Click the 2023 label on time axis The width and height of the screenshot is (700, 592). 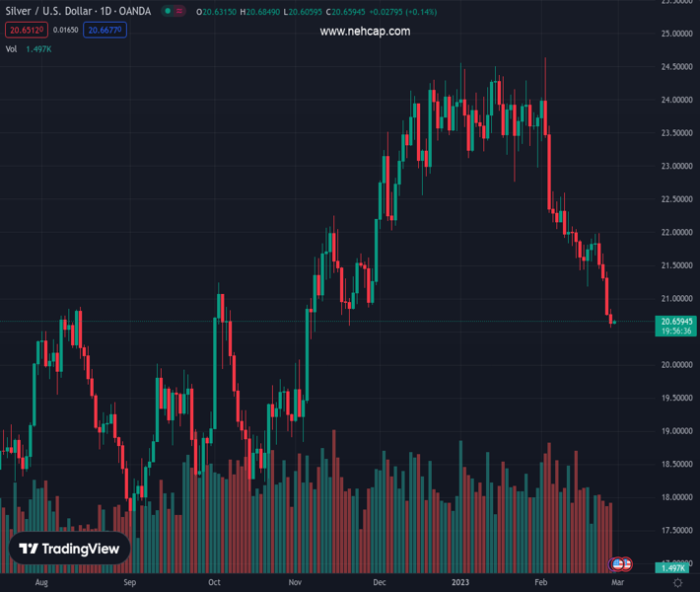click(x=461, y=583)
